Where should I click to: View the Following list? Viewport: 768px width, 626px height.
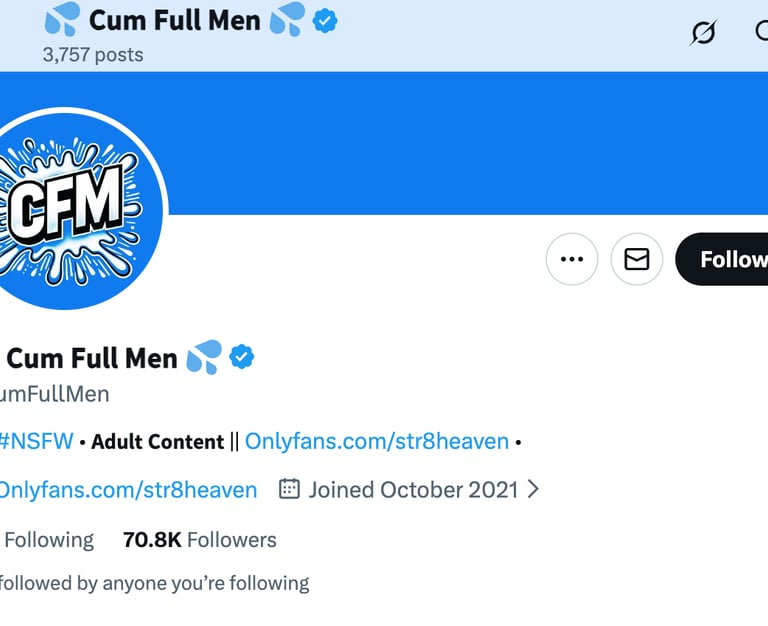click(x=48, y=540)
